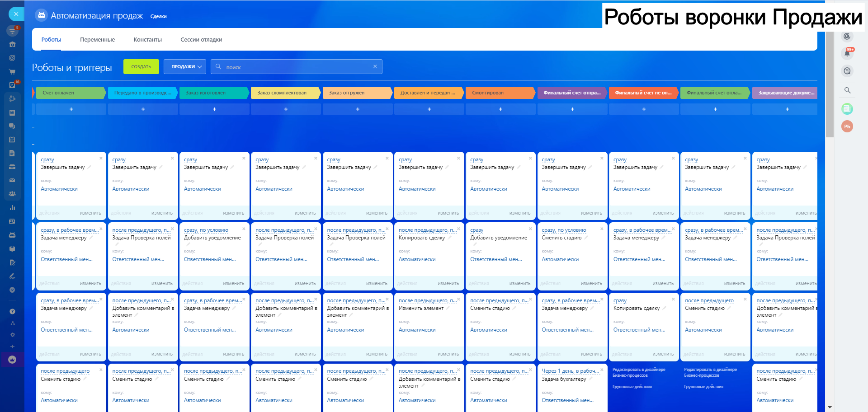This screenshot has height=412, width=868.
Task: Open the green news icon in right panel
Action: click(847, 108)
